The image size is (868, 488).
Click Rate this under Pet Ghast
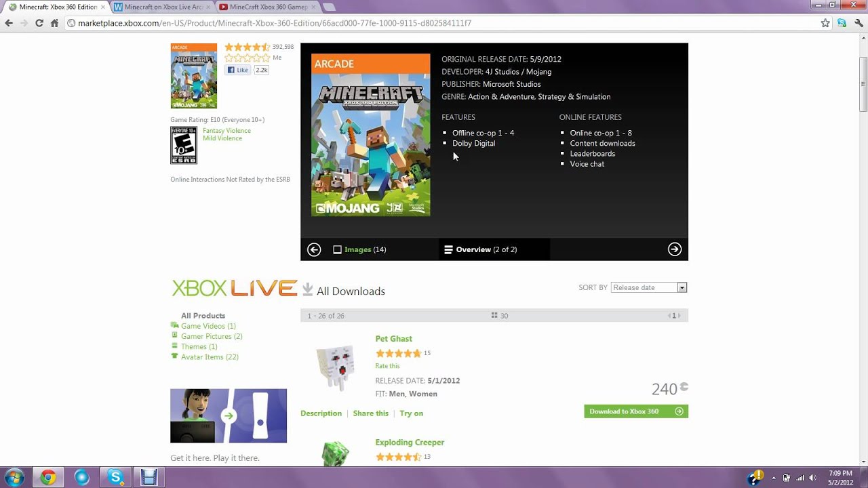click(387, 366)
